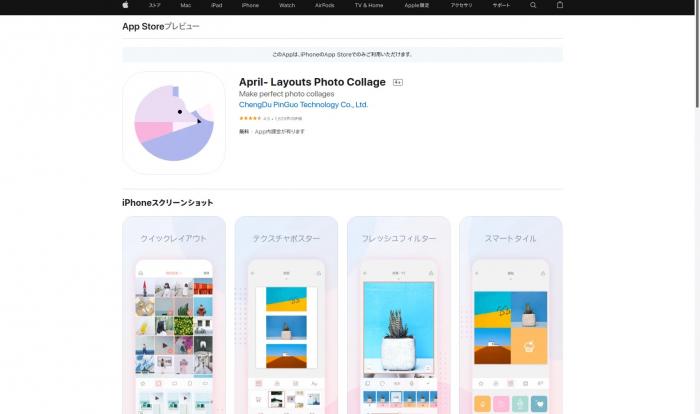This screenshot has height=414, width=700.
Task: Click the Apple logo in navigation bar
Action: [x=126, y=5]
